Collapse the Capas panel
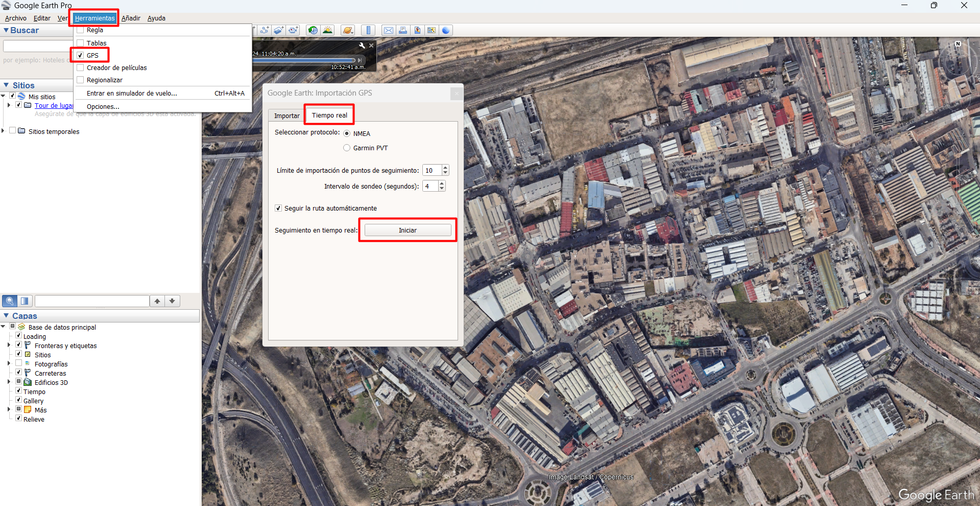 tap(6, 316)
